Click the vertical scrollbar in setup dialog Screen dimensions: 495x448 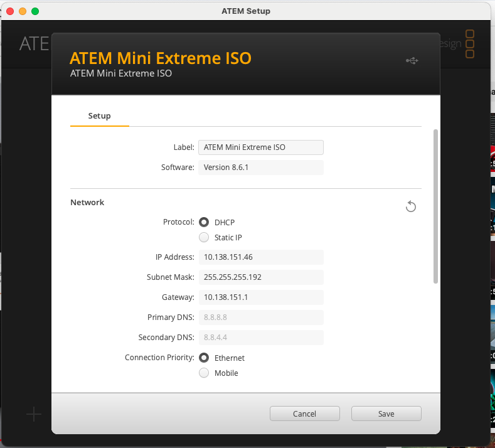(x=435, y=206)
